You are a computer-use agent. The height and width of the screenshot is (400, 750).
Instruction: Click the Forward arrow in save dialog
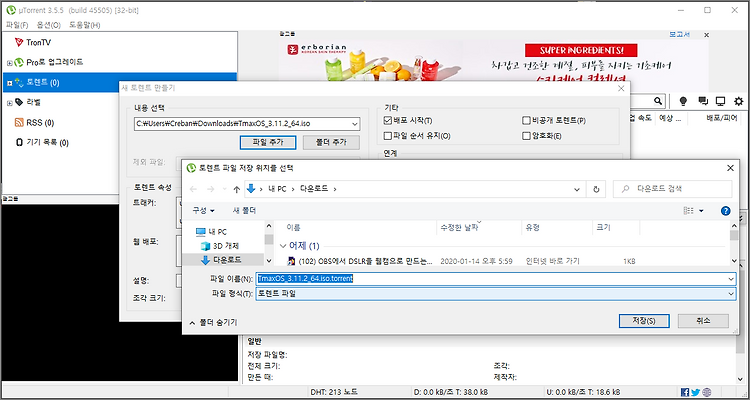[211, 189]
